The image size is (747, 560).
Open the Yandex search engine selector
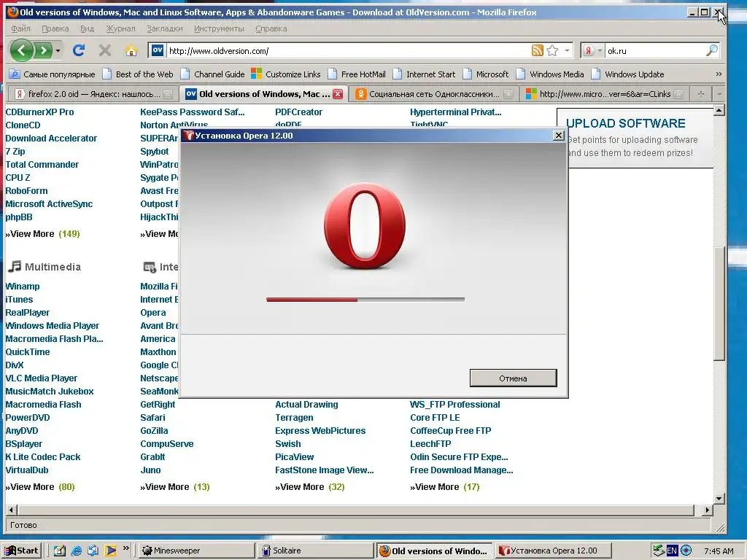click(x=592, y=50)
